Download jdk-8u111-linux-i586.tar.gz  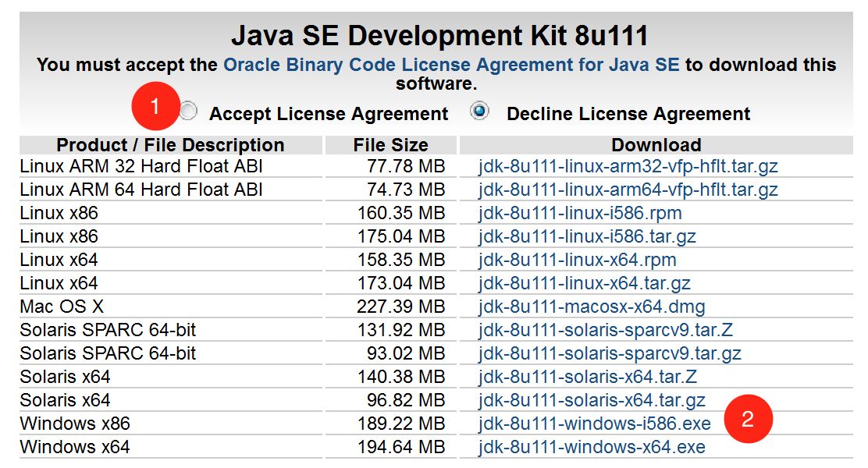[587, 236]
